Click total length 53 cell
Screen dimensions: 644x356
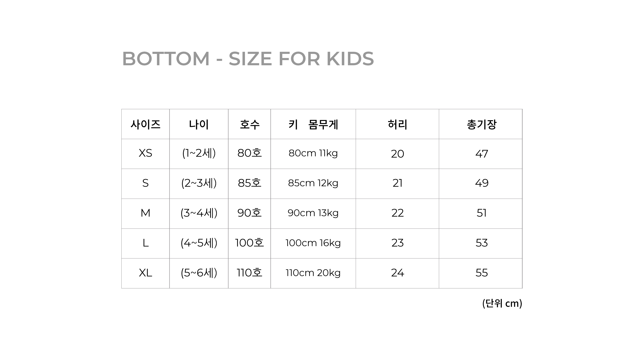click(481, 243)
